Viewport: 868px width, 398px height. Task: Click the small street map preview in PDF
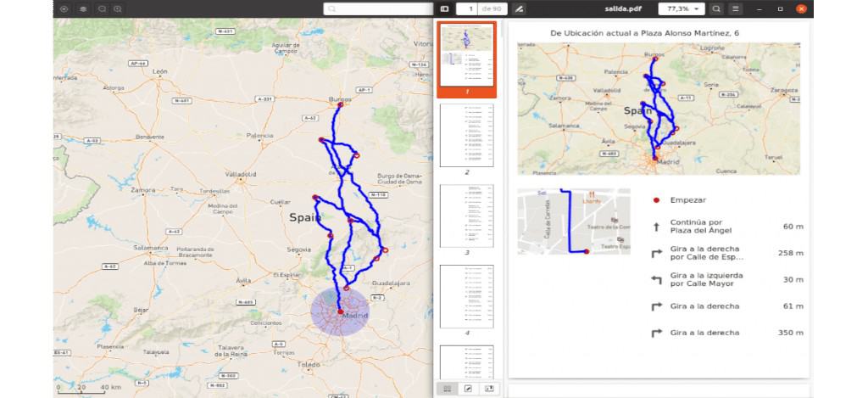pyautogui.click(x=574, y=221)
